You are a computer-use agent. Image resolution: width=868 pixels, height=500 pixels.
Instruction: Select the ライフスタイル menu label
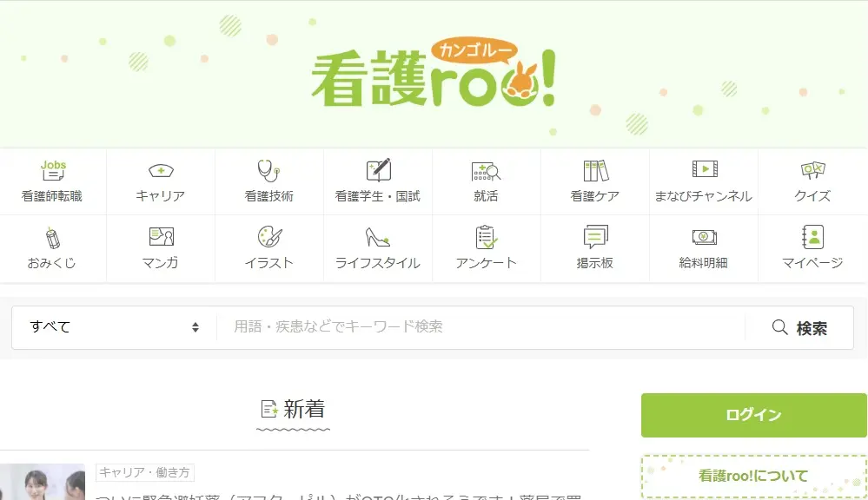(378, 263)
